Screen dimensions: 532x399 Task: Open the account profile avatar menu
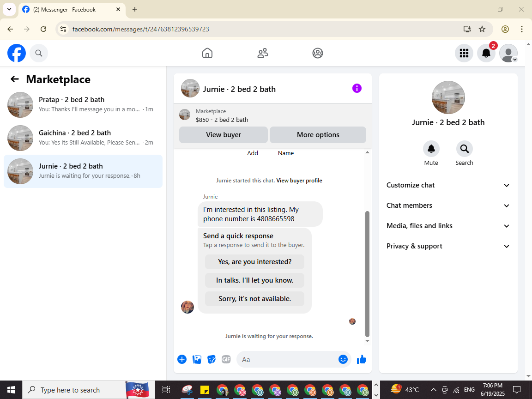(508, 53)
